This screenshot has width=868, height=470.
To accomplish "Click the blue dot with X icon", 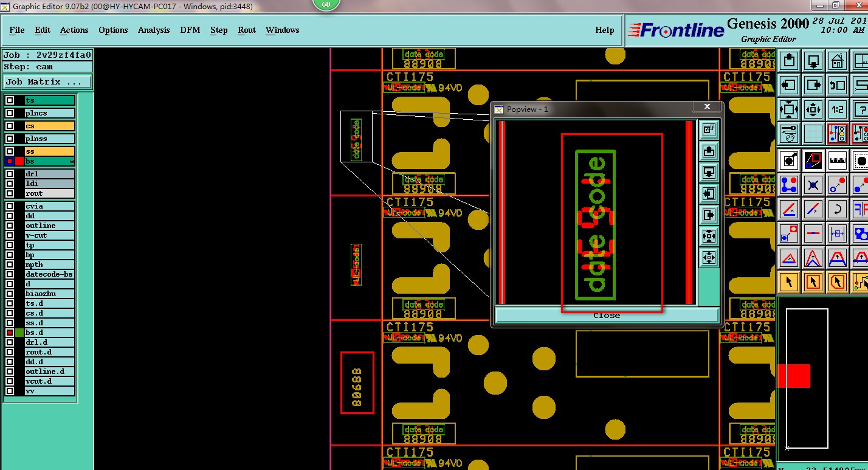I will (x=813, y=184).
